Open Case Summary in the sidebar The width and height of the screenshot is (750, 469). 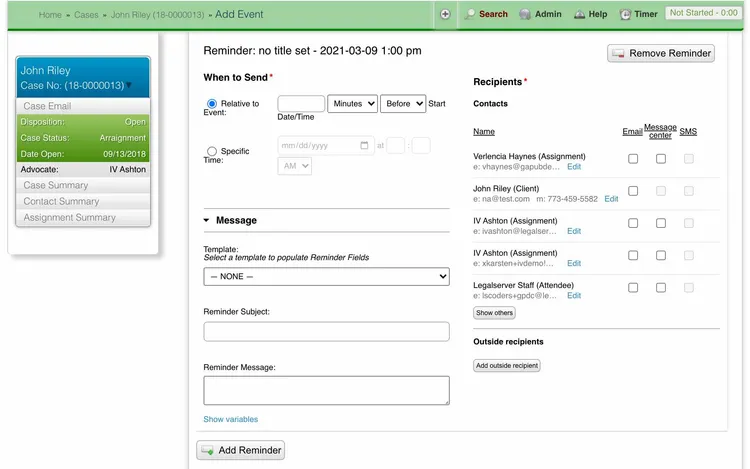tap(83, 185)
